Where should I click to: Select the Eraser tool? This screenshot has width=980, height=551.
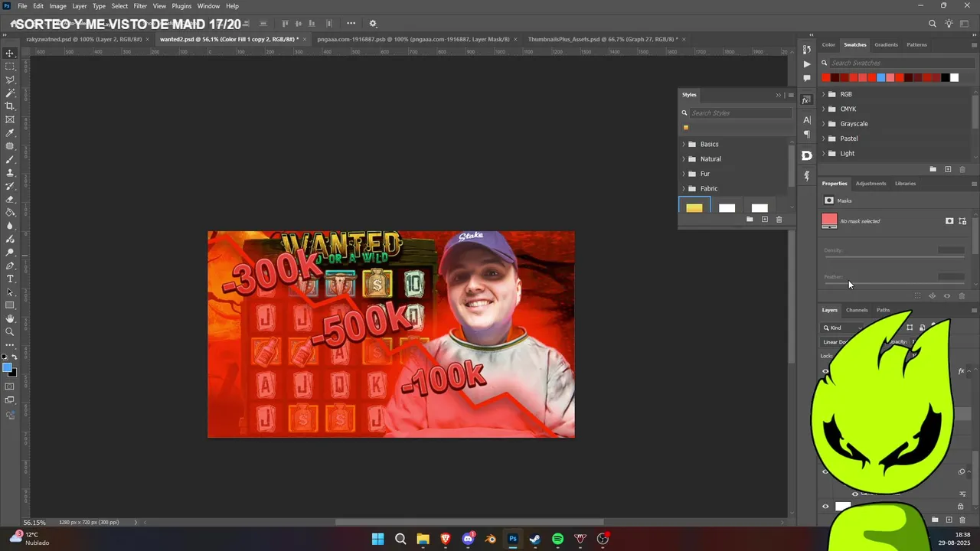click(10, 199)
